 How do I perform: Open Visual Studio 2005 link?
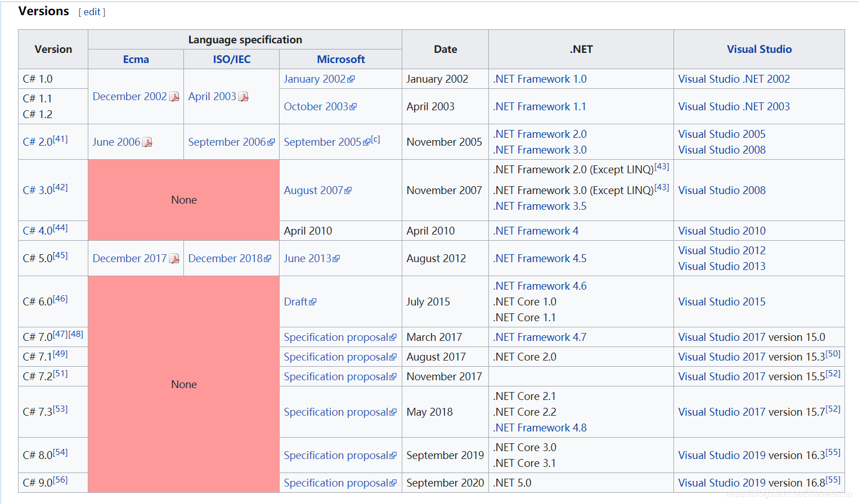[722, 134]
